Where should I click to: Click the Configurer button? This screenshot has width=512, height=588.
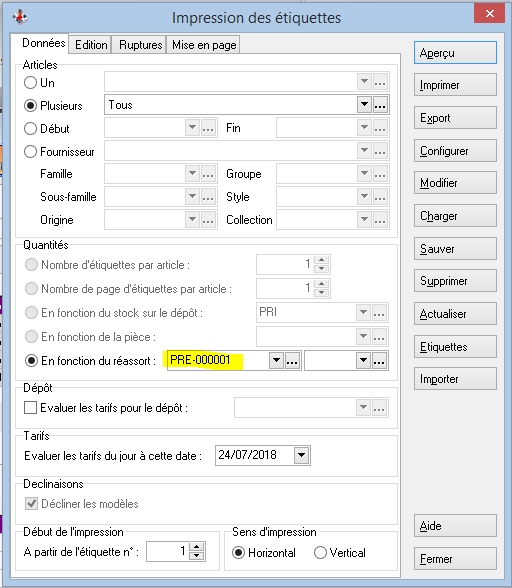pos(455,151)
